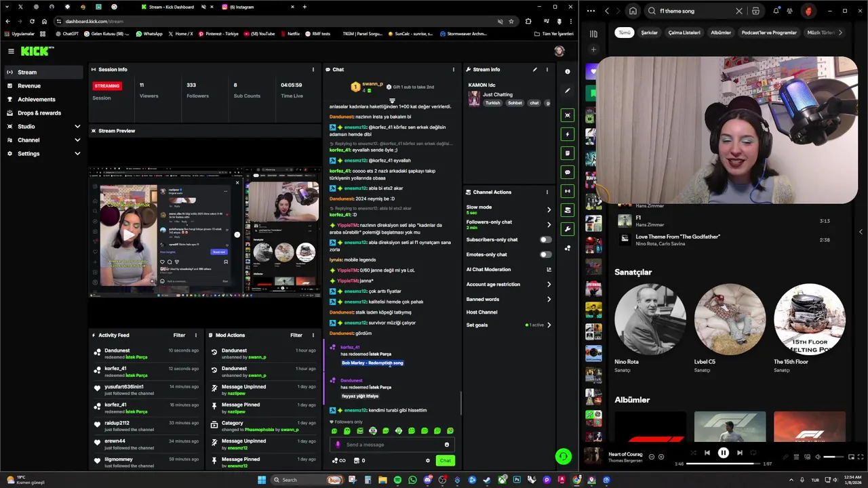Image resolution: width=868 pixels, height=488 pixels.
Task: Toggle Subscribers-only chat switch
Action: [545, 239]
